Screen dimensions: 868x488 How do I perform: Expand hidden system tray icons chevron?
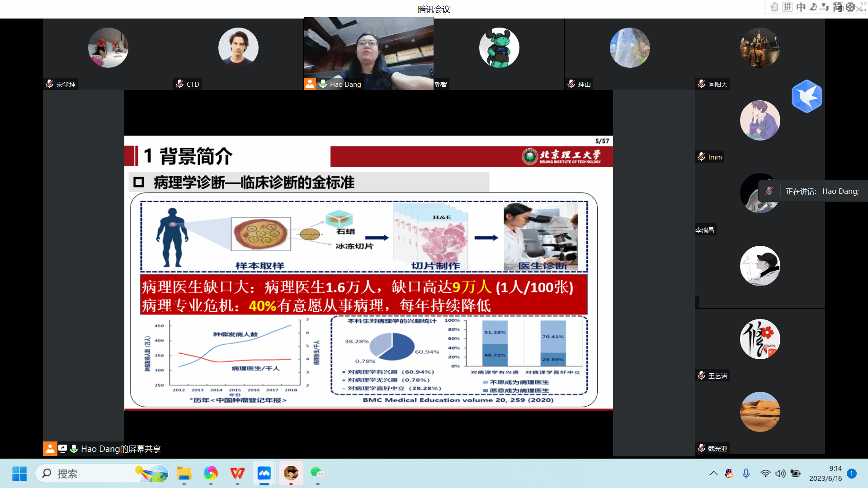click(x=713, y=473)
